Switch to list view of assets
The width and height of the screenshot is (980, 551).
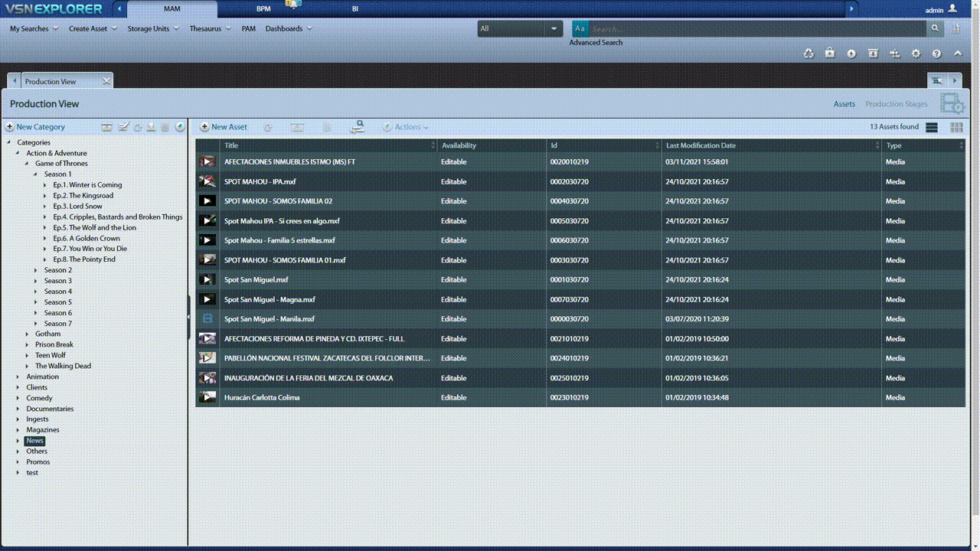point(932,127)
